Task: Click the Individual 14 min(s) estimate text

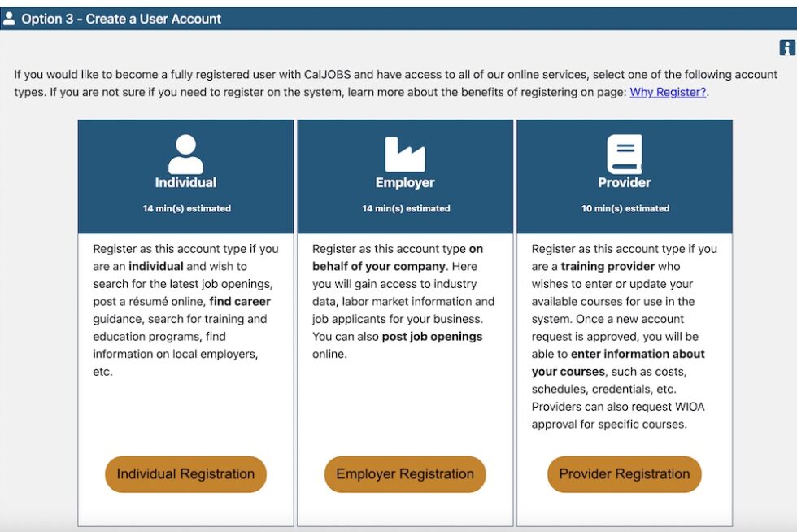Action: pos(185,208)
